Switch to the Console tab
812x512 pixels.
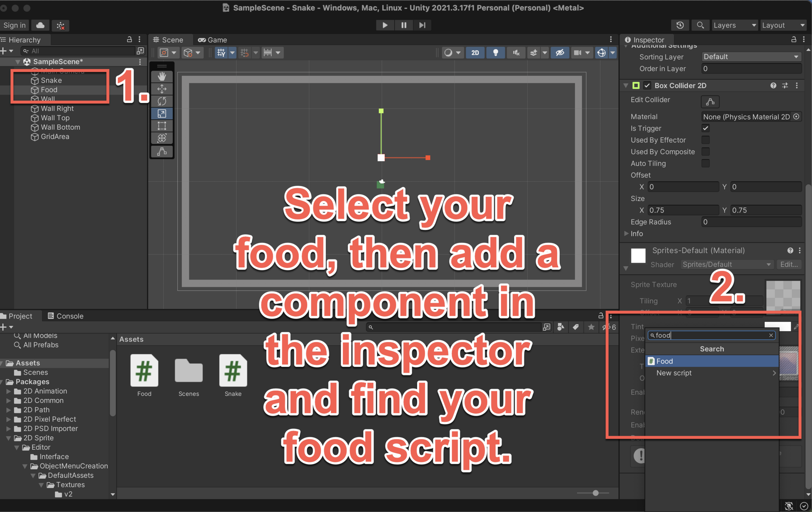click(x=65, y=316)
